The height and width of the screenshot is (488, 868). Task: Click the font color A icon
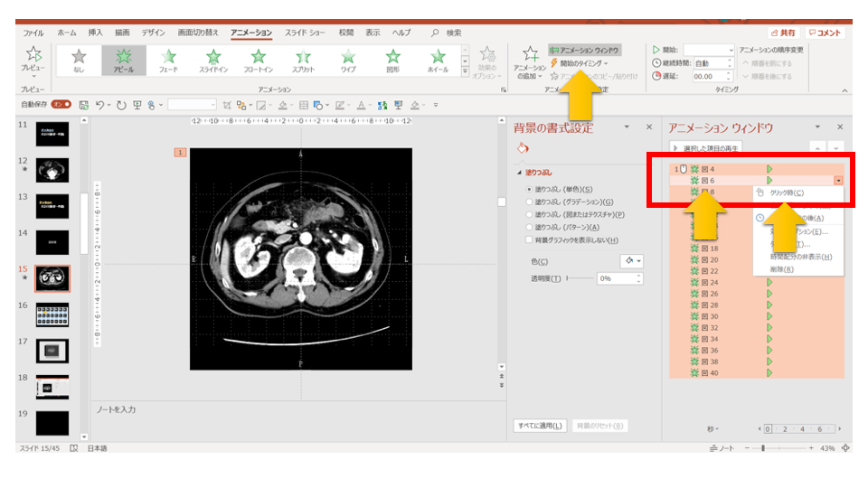point(361,105)
